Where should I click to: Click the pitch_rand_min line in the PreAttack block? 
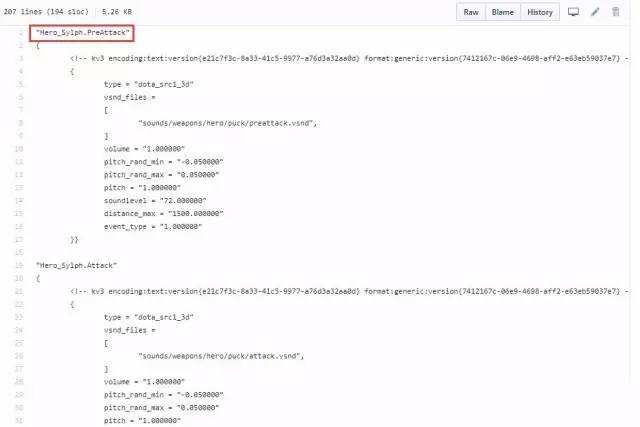pos(163,162)
